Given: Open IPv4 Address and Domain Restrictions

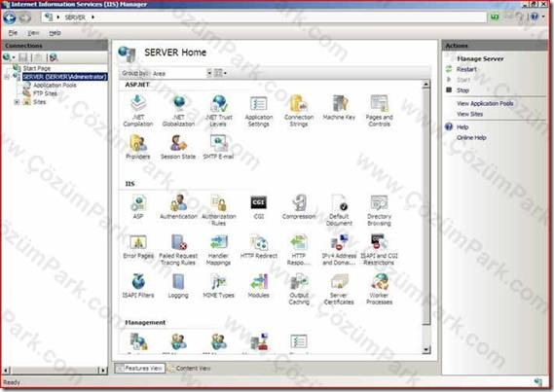Looking at the screenshot, I should click(339, 249).
